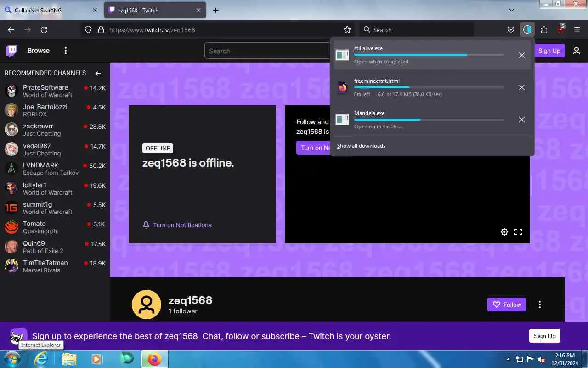Bookmark this page with the star icon
The image size is (588, 368).
[347, 29]
